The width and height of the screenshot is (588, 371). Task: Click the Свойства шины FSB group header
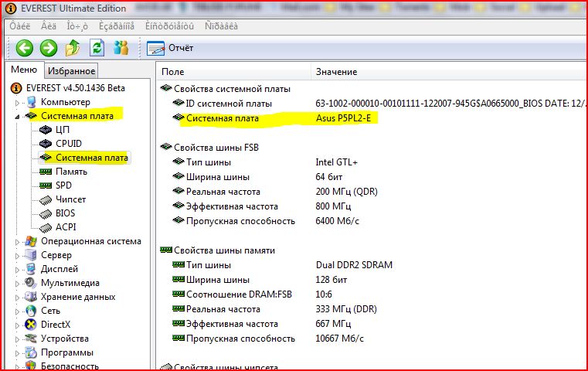[x=216, y=148]
